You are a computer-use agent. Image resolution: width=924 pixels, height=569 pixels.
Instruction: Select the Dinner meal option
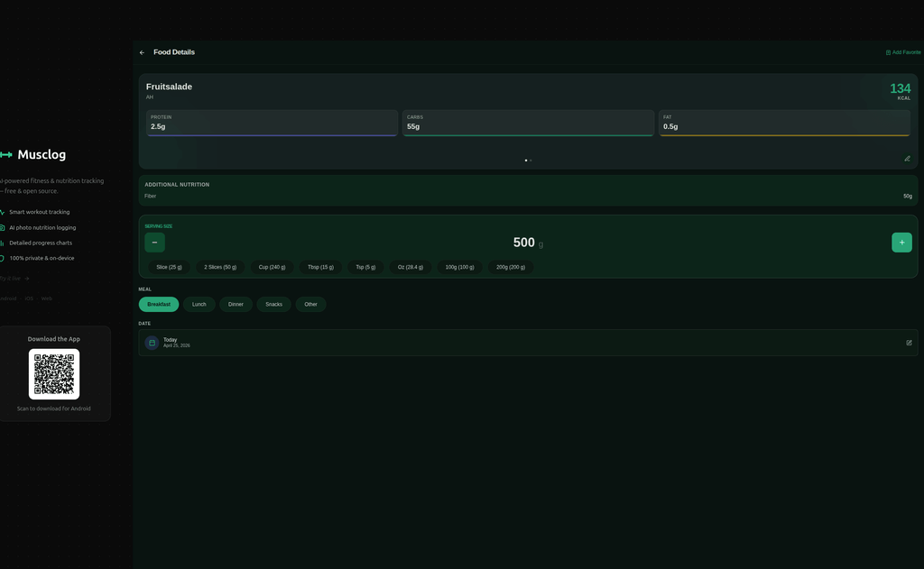[235, 304]
